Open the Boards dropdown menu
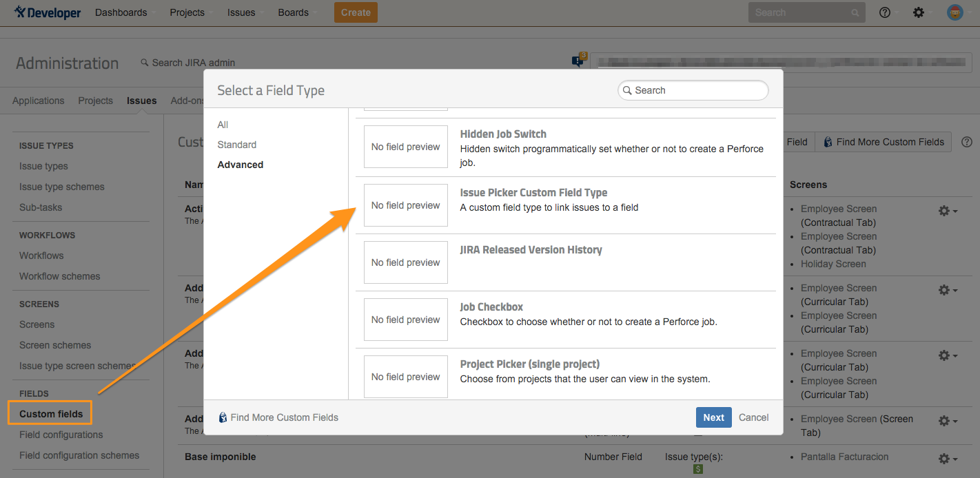Viewport: 980px width, 478px height. 298,12
